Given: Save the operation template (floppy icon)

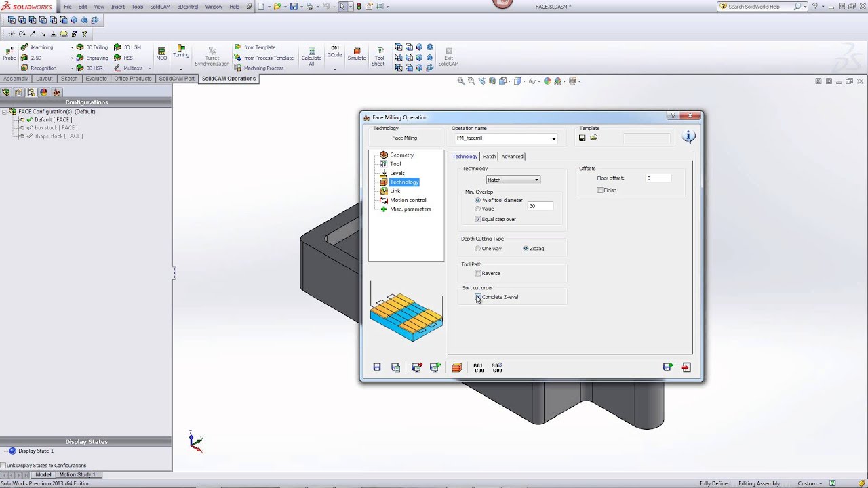Looking at the screenshot, I should (x=582, y=138).
